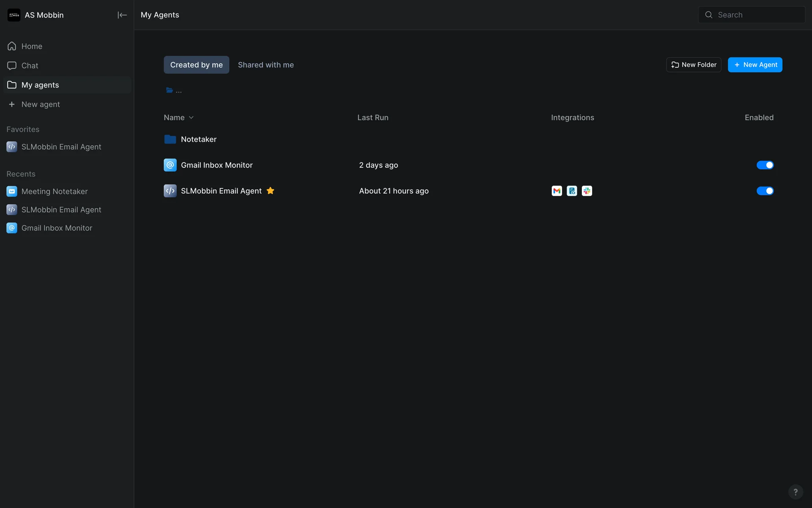Open the help question mark icon
The image size is (812, 508).
coord(795,491)
